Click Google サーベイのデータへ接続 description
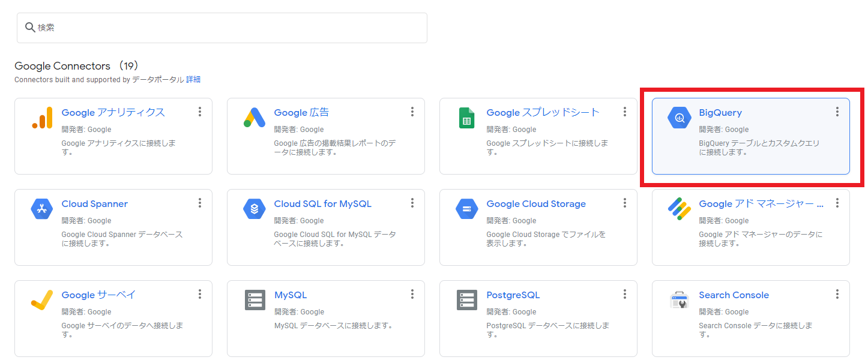Viewport: 868px width, 363px height. point(122,330)
